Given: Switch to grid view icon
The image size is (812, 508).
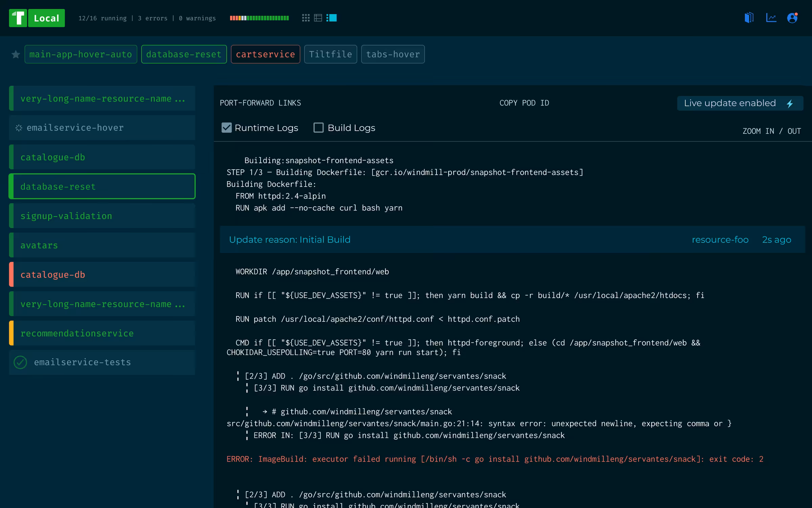Looking at the screenshot, I should pyautogui.click(x=306, y=18).
